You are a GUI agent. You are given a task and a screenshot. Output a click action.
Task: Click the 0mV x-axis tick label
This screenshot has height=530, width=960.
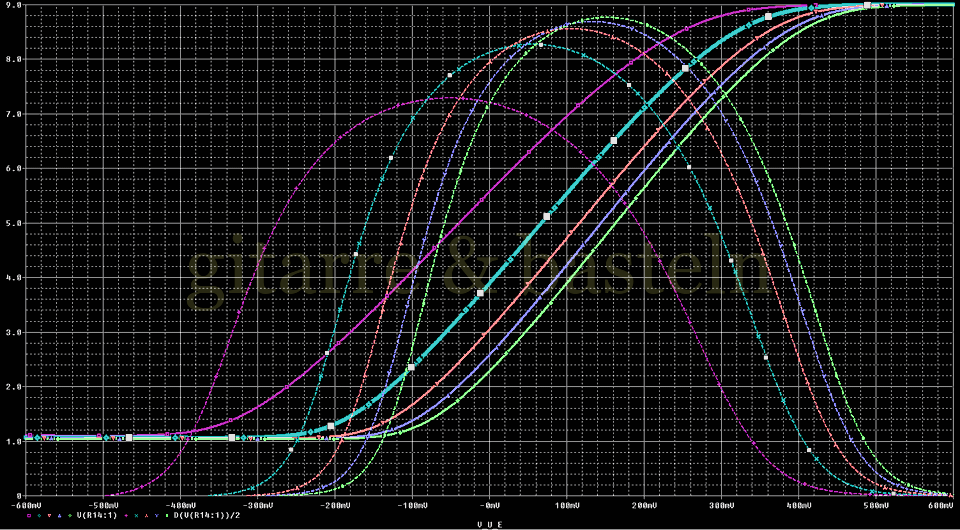coord(489,505)
